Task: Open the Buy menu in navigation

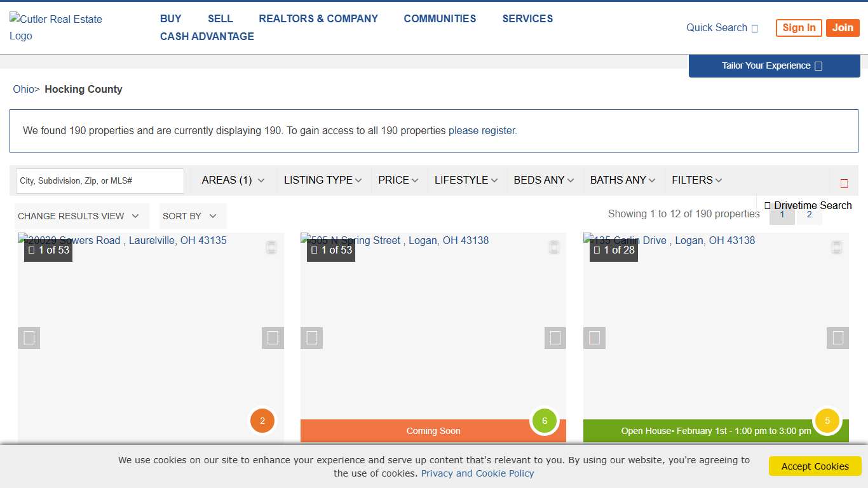Action: (170, 19)
